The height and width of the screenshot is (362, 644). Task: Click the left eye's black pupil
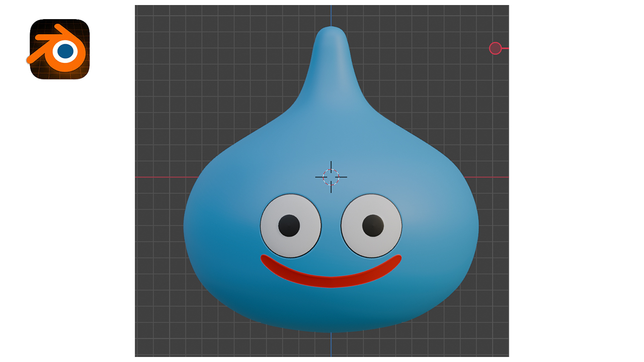tap(289, 225)
